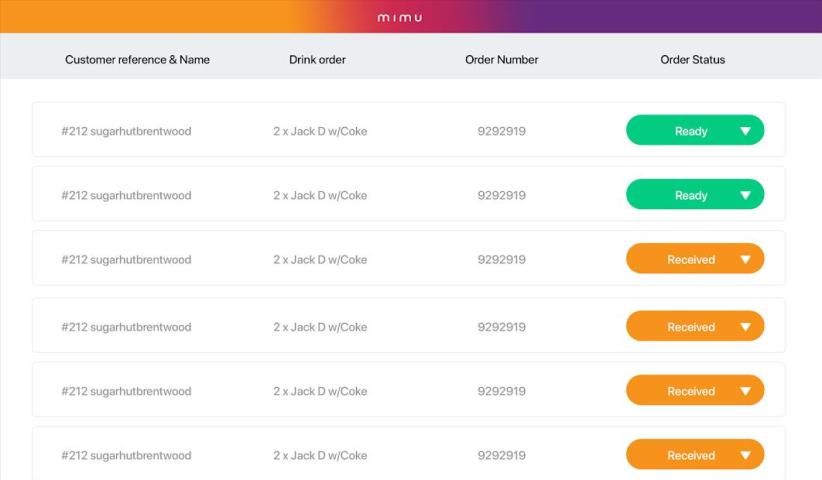
Task: Click order number 9292919 in the first row
Action: 501,131
